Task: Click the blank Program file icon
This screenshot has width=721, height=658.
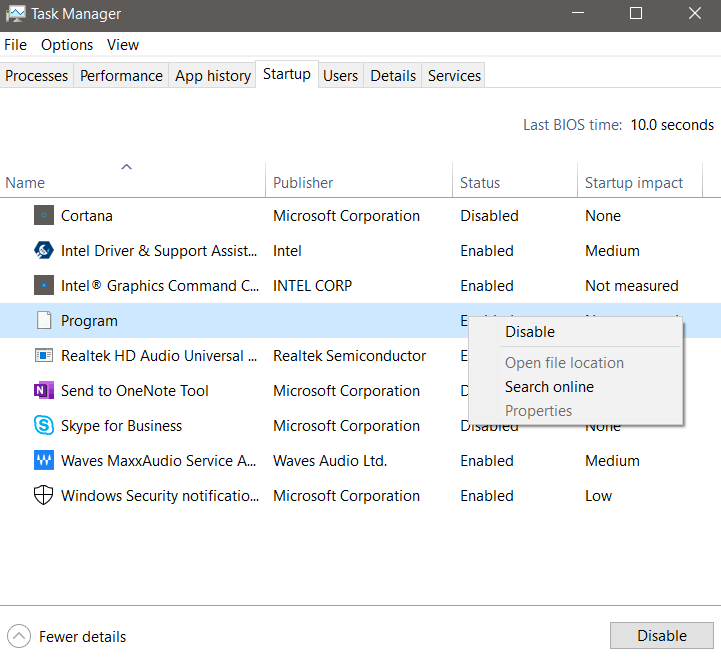Action: click(44, 320)
